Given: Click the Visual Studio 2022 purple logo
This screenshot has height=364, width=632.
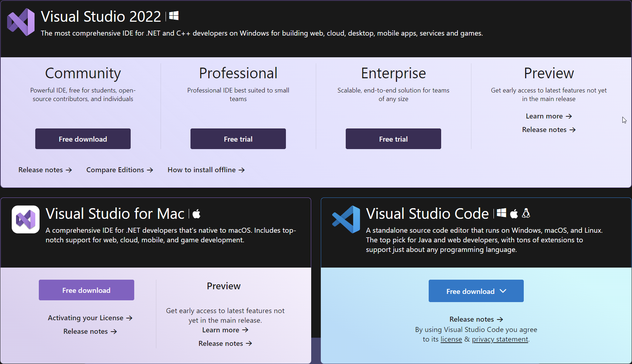Looking at the screenshot, I should (20, 22).
